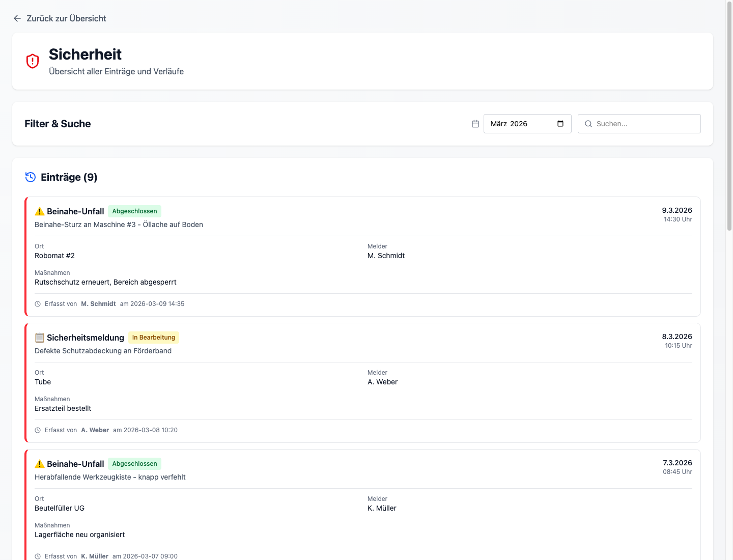Click warning triangle icon of 7.3.2026 entry
Screen dimensions: 733x560
tap(40, 464)
